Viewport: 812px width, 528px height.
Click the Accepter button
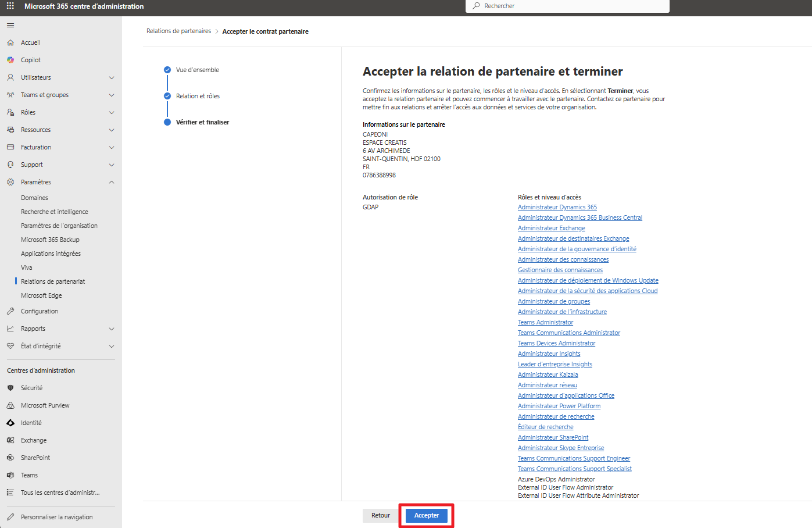click(427, 515)
